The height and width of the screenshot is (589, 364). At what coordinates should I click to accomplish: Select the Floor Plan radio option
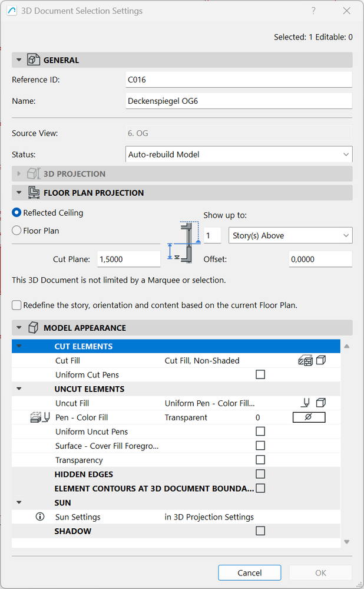pyautogui.click(x=16, y=231)
